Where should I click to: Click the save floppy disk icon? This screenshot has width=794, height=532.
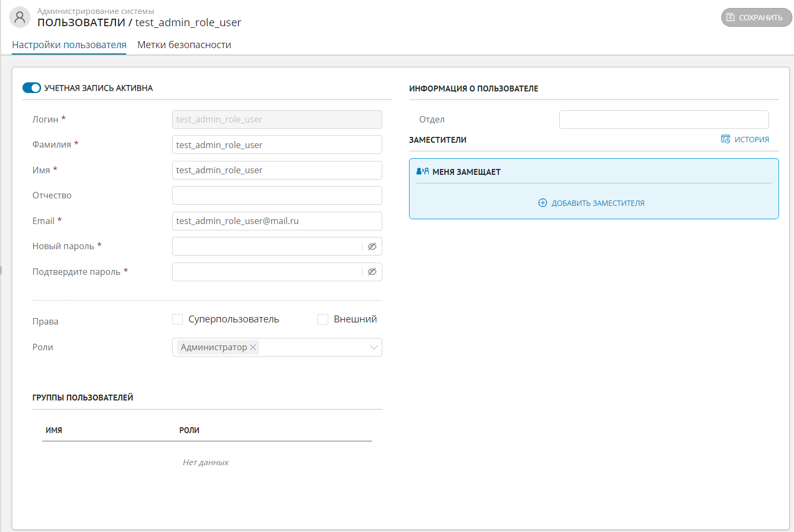[x=730, y=18]
